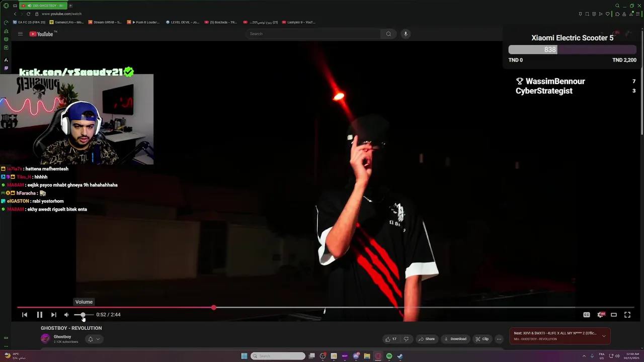Image resolution: width=644 pixels, height=362 pixels.
Task: Open the player settings gear
Action: tap(600, 315)
